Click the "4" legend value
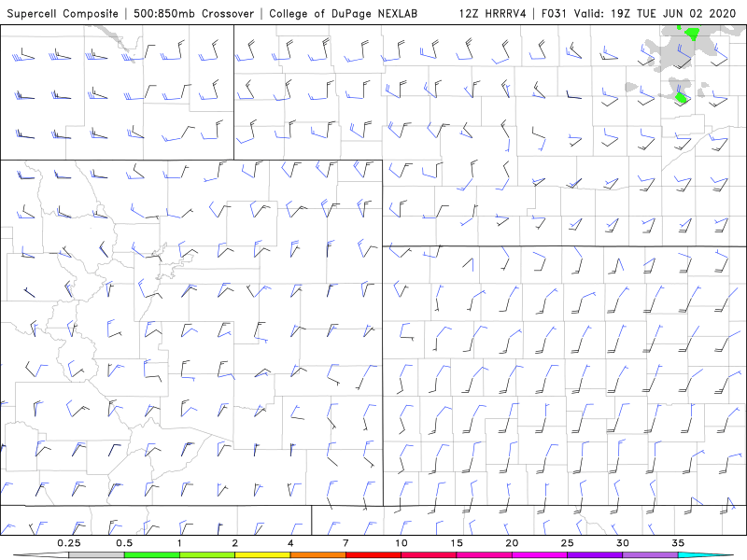 290,543
